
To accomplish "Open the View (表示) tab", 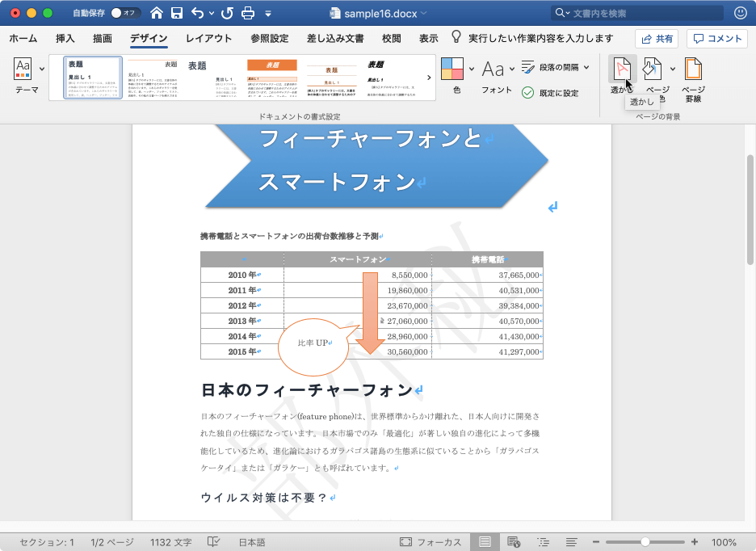I will click(x=428, y=38).
